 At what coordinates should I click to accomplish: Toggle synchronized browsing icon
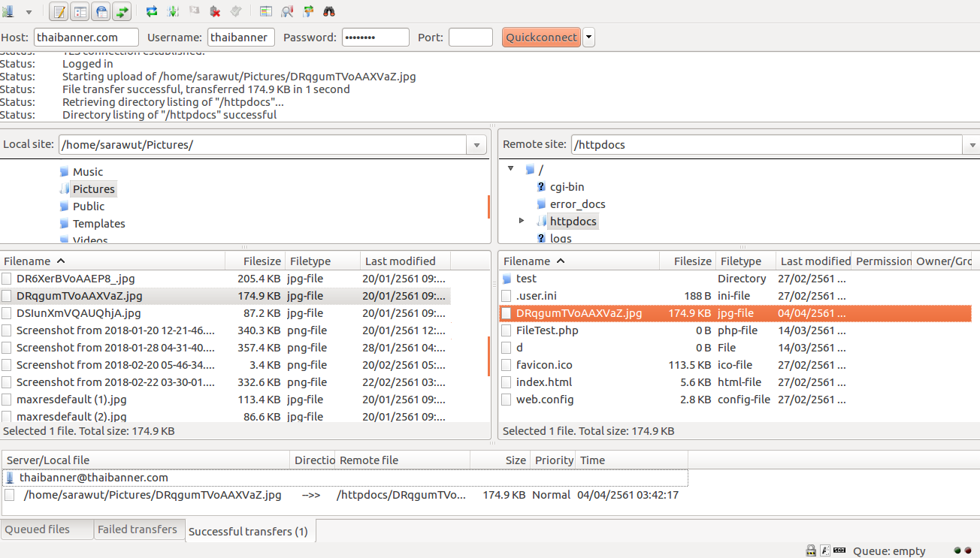click(308, 11)
